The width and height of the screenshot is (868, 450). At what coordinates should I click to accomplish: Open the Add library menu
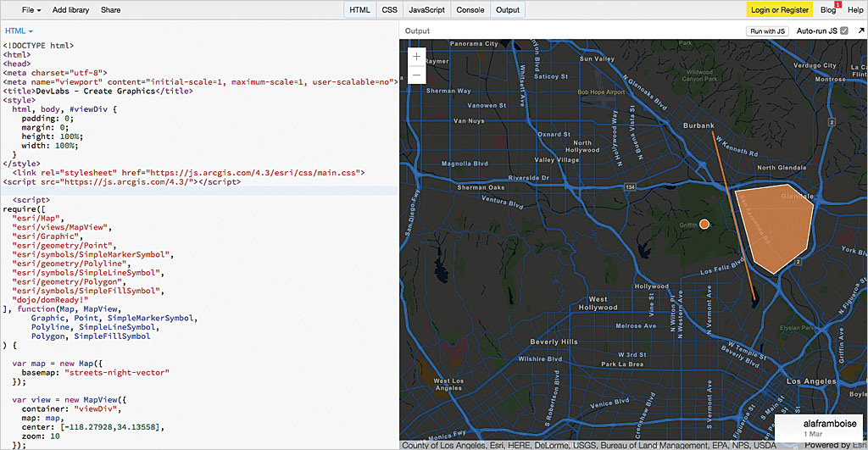point(71,10)
